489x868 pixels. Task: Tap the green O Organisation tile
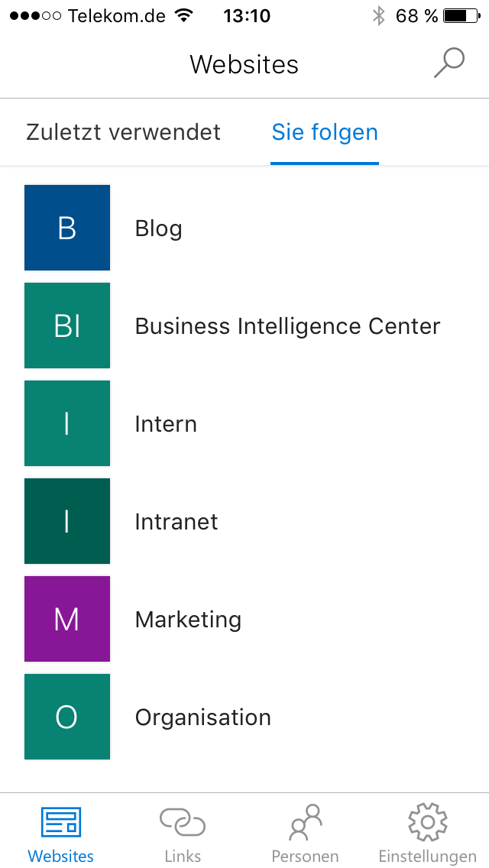point(67,717)
